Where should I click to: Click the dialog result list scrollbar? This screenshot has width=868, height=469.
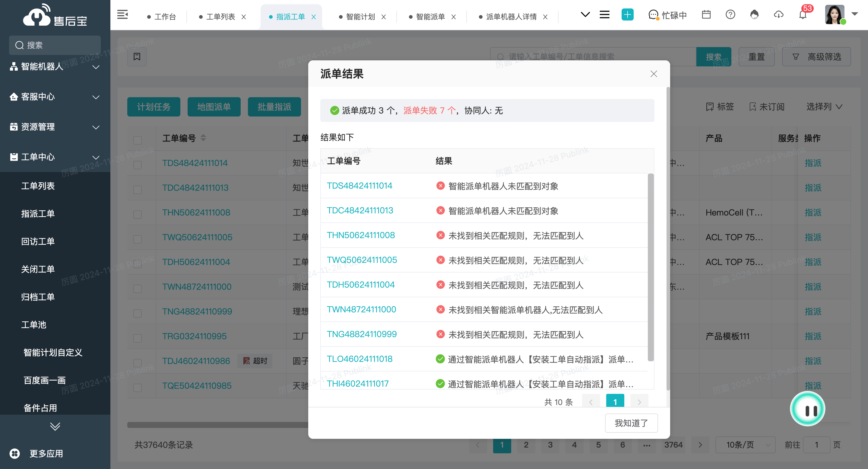click(651, 267)
